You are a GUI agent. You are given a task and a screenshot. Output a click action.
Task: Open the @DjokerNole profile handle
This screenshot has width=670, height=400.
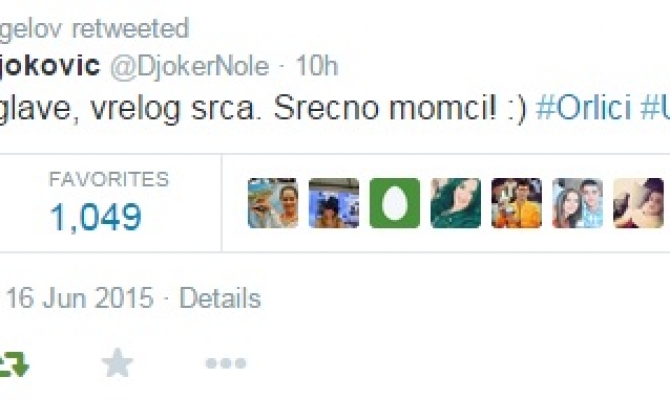[190, 66]
